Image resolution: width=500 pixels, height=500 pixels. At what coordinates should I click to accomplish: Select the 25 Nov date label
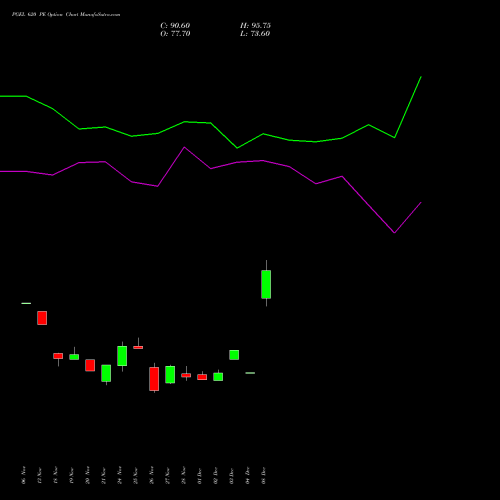[136, 475]
